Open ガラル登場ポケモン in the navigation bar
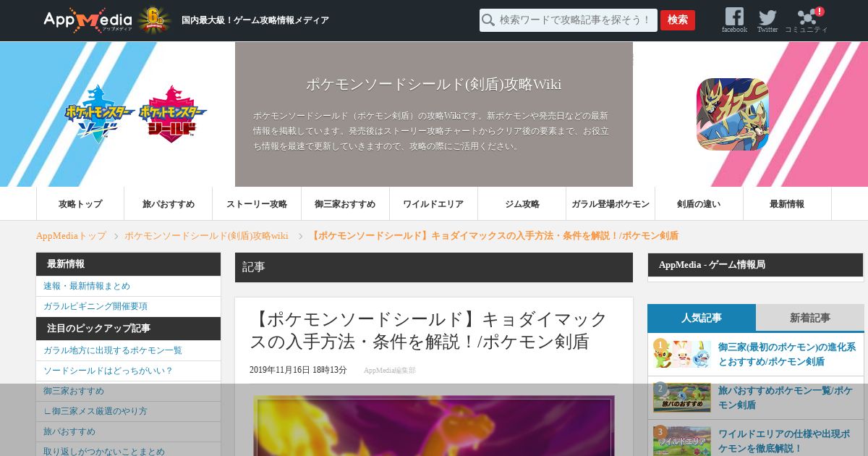This screenshot has height=456, width=868. [x=610, y=204]
